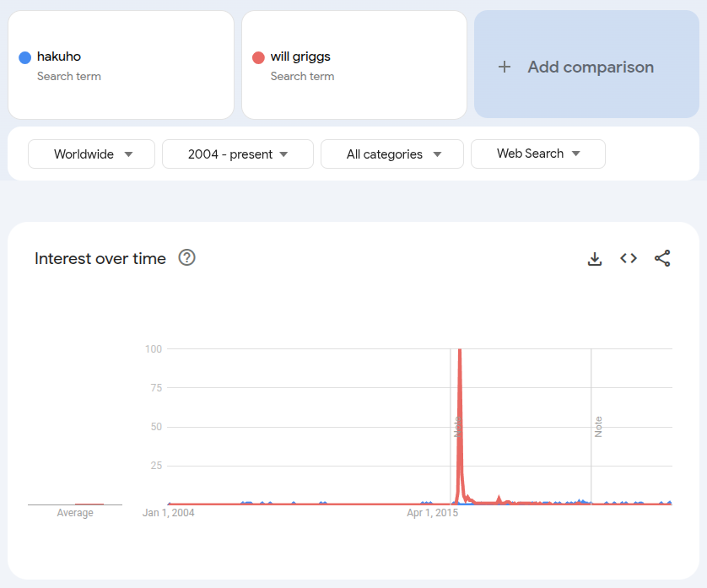Add a comparison term
This screenshot has width=707, height=588.
click(x=586, y=64)
